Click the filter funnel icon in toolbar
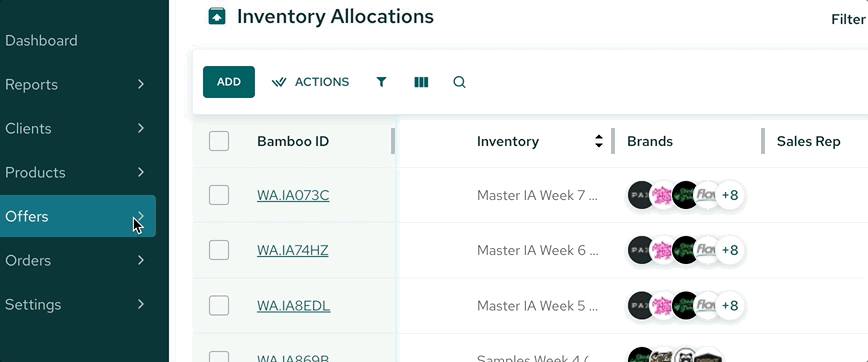 tap(381, 82)
